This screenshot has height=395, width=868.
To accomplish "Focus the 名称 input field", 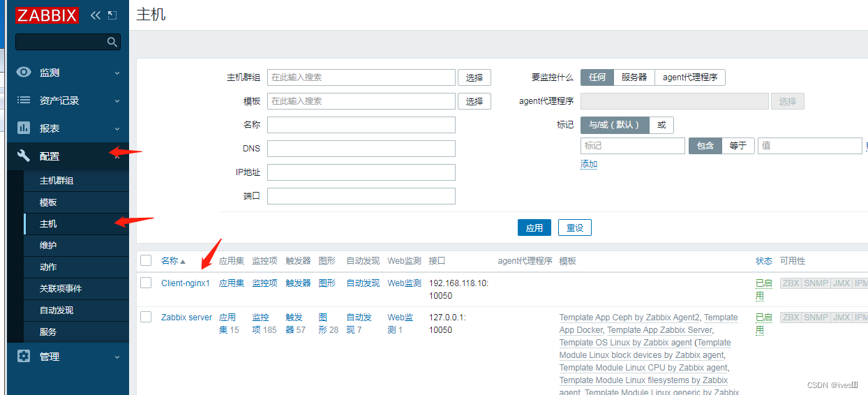I will [x=361, y=125].
